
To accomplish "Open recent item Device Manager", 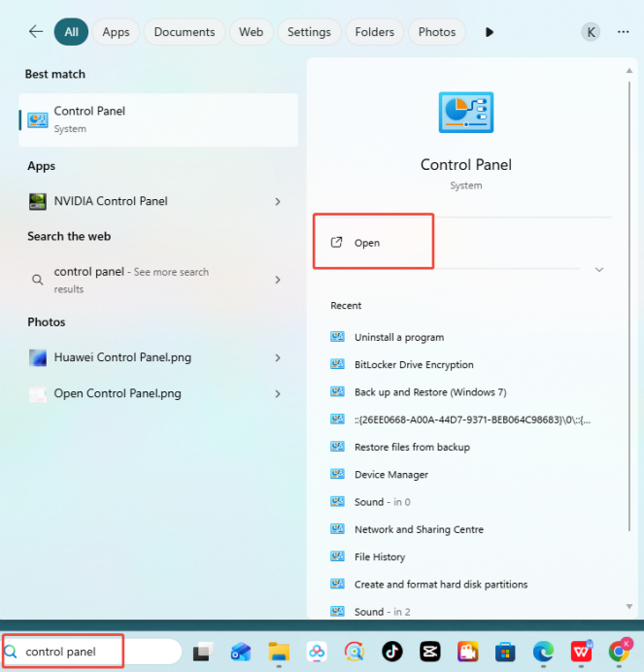I will pos(391,475).
